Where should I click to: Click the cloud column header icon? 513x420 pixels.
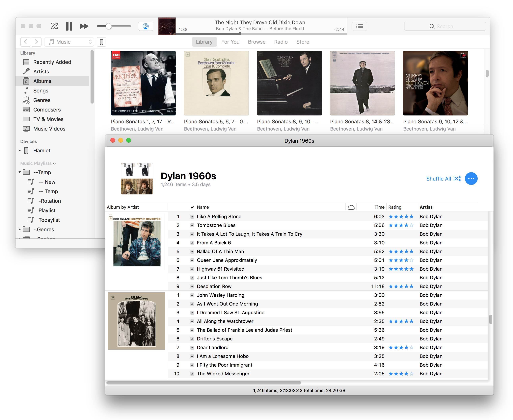coord(351,207)
